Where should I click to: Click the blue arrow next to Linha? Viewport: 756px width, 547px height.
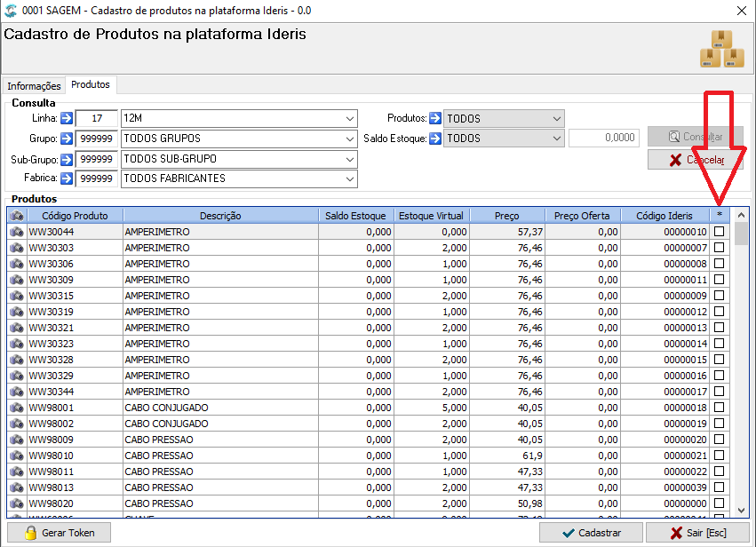tap(67, 118)
